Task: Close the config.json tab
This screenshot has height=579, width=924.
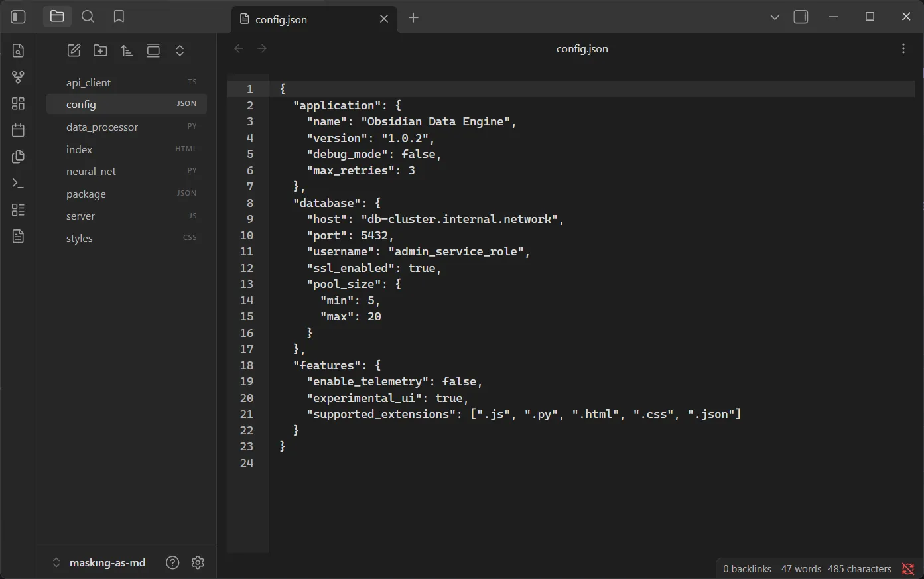Action: point(384,19)
